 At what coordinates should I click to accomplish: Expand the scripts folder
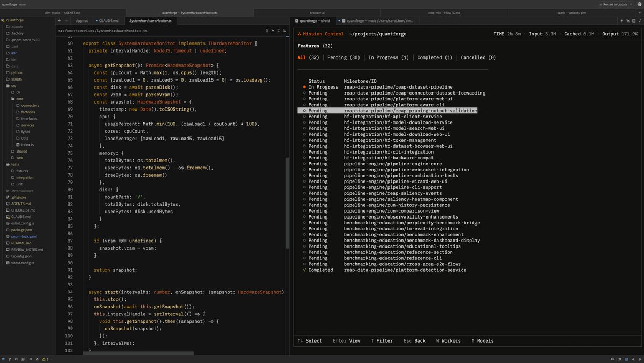pyautogui.click(x=16, y=79)
